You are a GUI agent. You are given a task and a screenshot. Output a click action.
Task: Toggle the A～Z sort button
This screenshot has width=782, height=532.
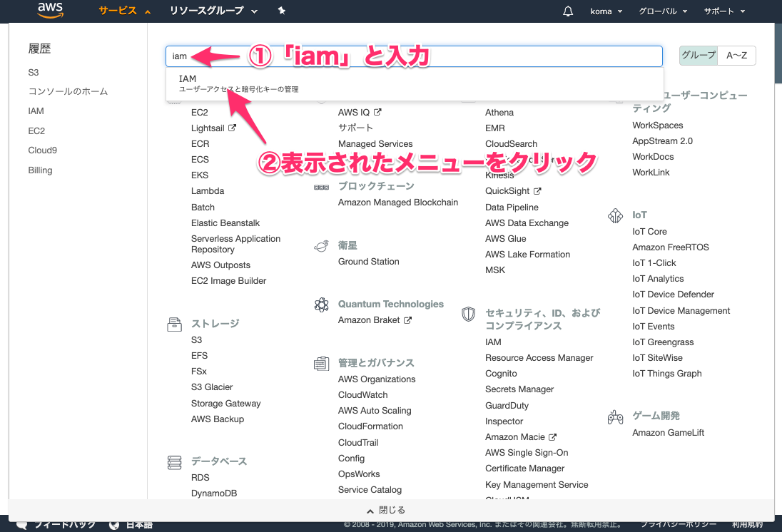(x=736, y=55)
